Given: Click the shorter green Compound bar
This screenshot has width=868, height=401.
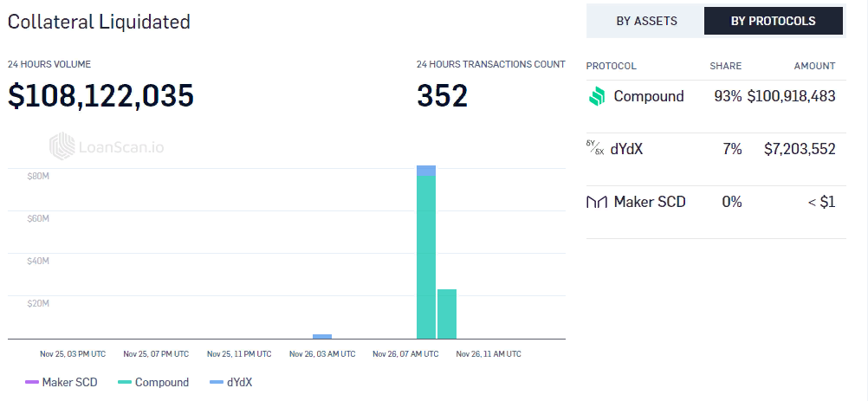Looking at the screenshot, I should 447,314.
